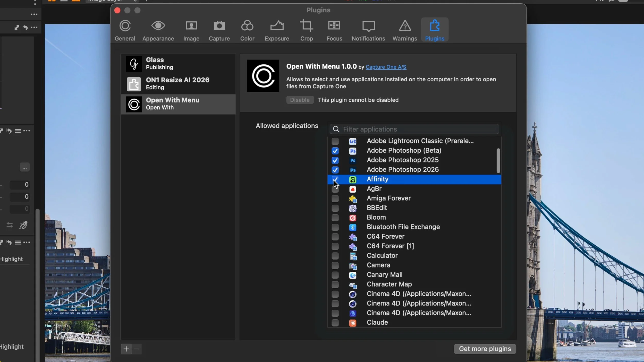Click the Adobe Photoshop 2025 app icon
Viewport: 644px width, 362px height.
coord(353,160)
